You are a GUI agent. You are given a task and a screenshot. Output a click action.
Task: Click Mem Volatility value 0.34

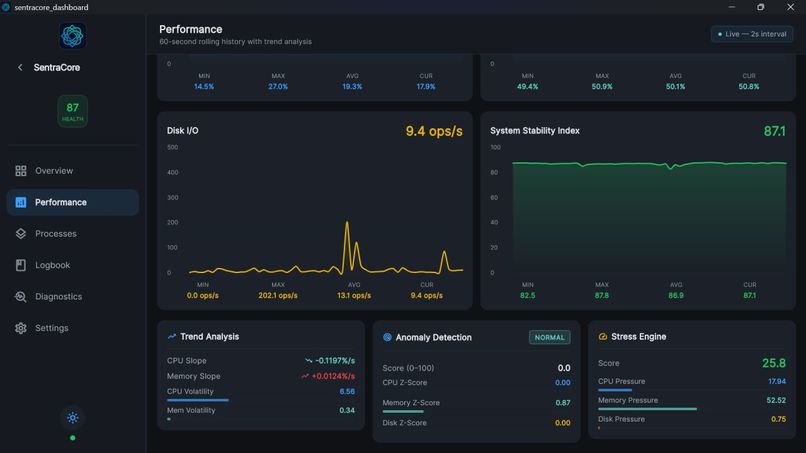tap(347, 410)
